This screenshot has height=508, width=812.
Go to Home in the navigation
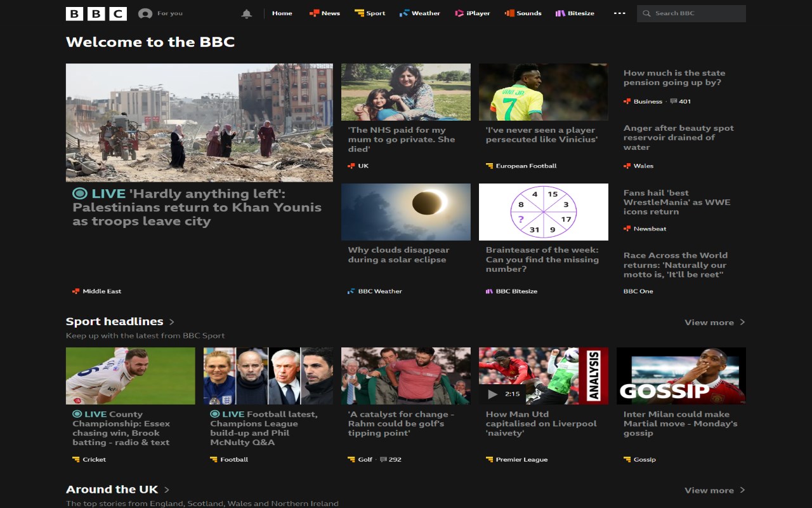click(282, 13)
